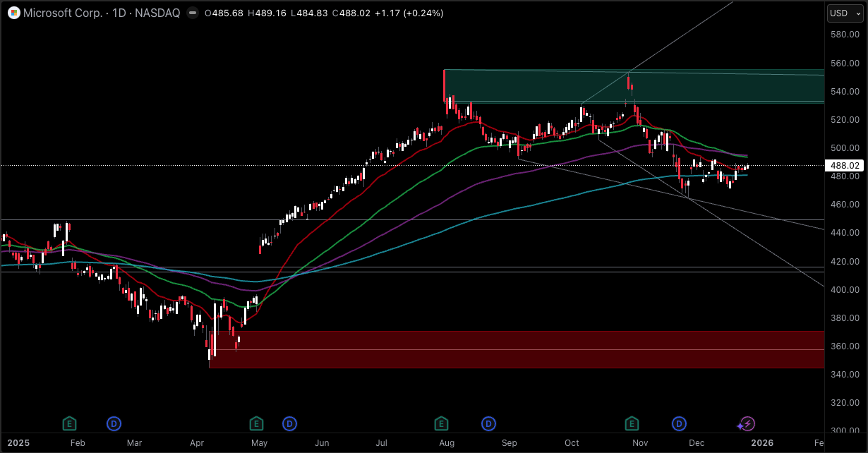This screenshot has width=868, height=453.
Task: Click the earnings marker below February
Action: pyautogui.click(x=70, y=423)
